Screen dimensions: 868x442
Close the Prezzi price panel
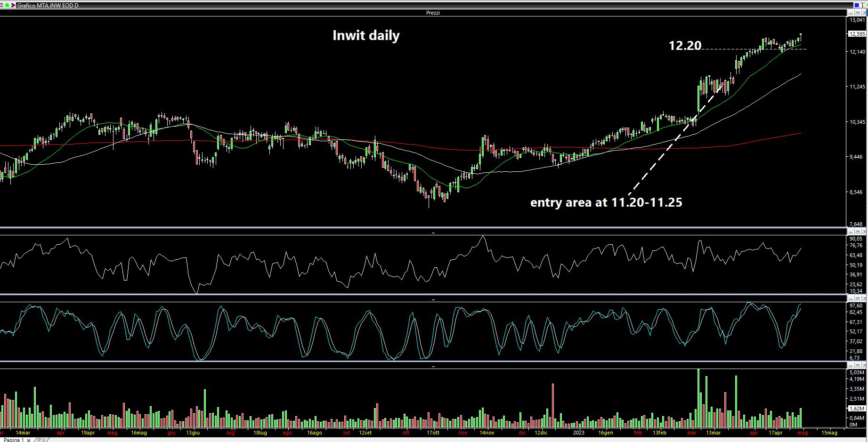click(x=864, y=13)
